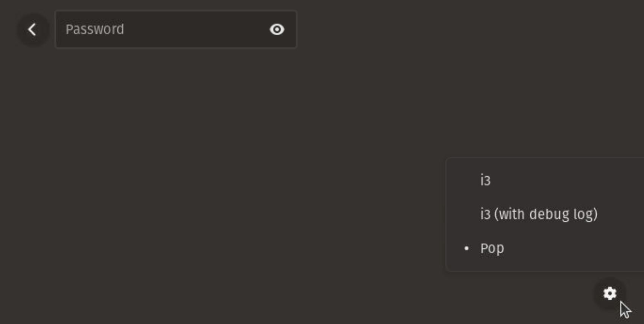Focus the Password input field
Image resolution: width=644 pixels, height=324 pixels.
coord(176,29)
